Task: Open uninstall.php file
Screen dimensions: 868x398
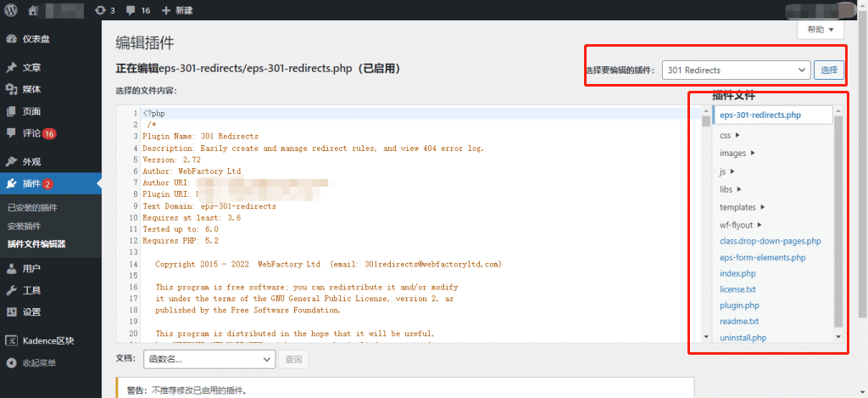Action: pos(743,338)
